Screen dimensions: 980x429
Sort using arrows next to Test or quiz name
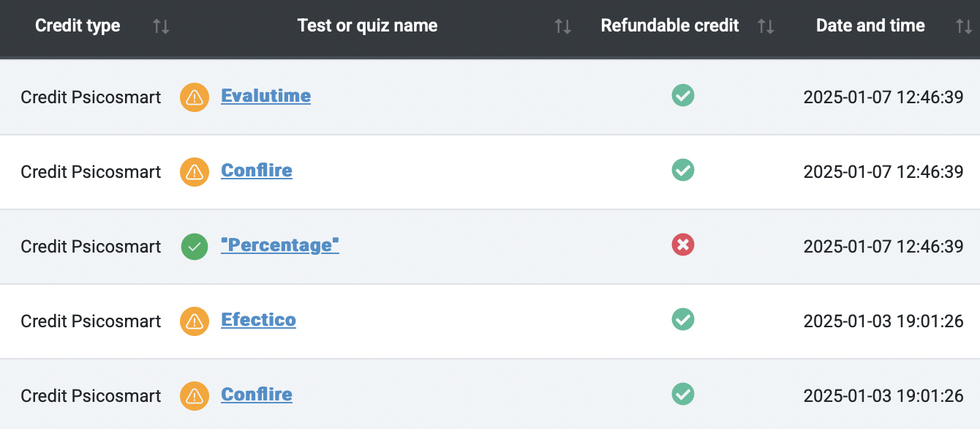[562, 26]
